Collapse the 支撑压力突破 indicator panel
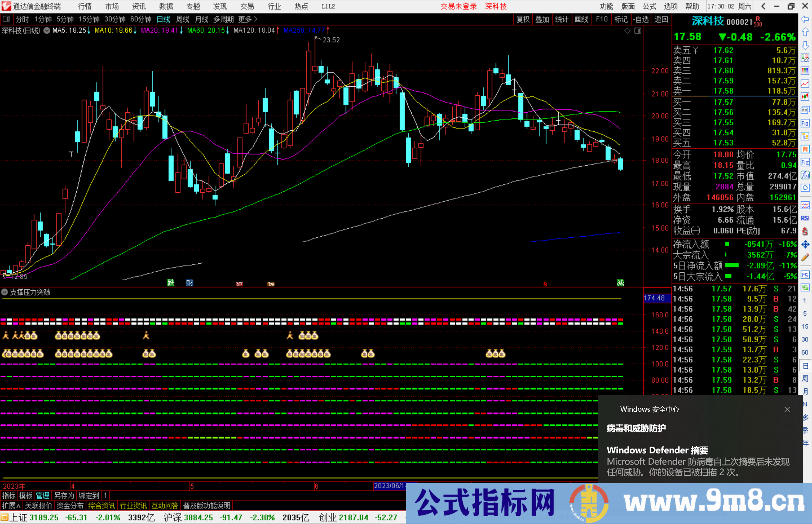Viewport: 812px width, 524px height. [5, 292]
